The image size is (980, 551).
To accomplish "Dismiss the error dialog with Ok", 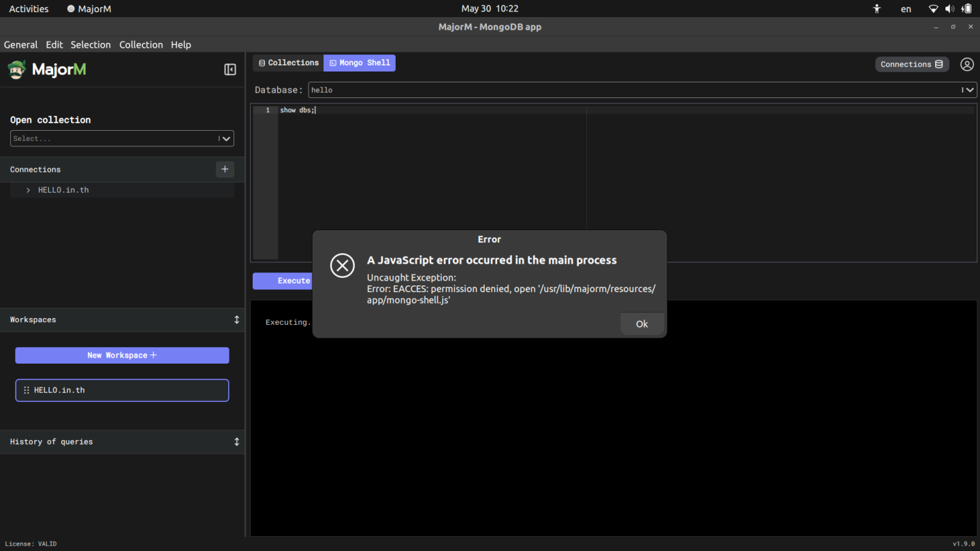I will point(642,324).
